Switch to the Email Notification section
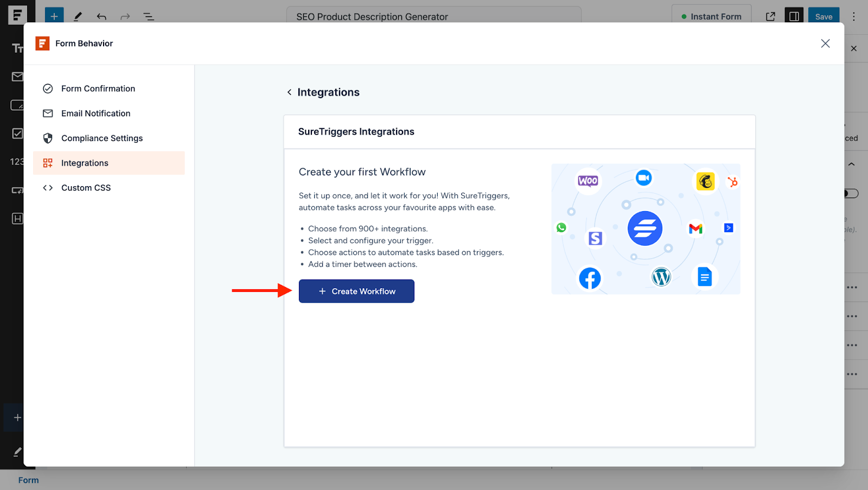The height and width of the screenshot is (490, 868). (95, 113)
